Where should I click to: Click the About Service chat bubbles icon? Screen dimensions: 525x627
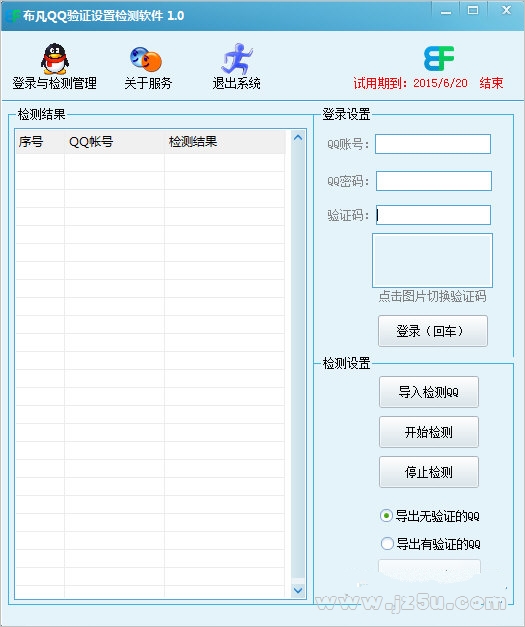click(146, 60)
